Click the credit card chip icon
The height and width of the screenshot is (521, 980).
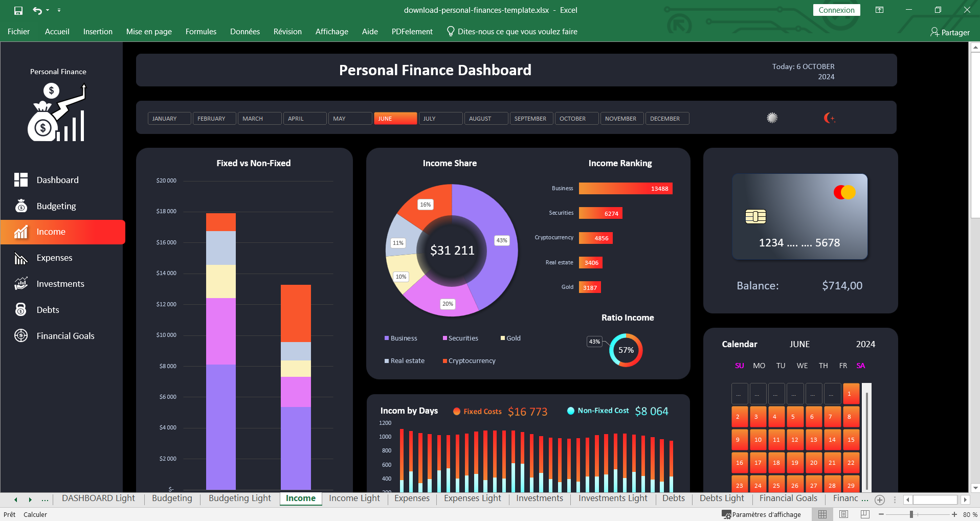755,217
